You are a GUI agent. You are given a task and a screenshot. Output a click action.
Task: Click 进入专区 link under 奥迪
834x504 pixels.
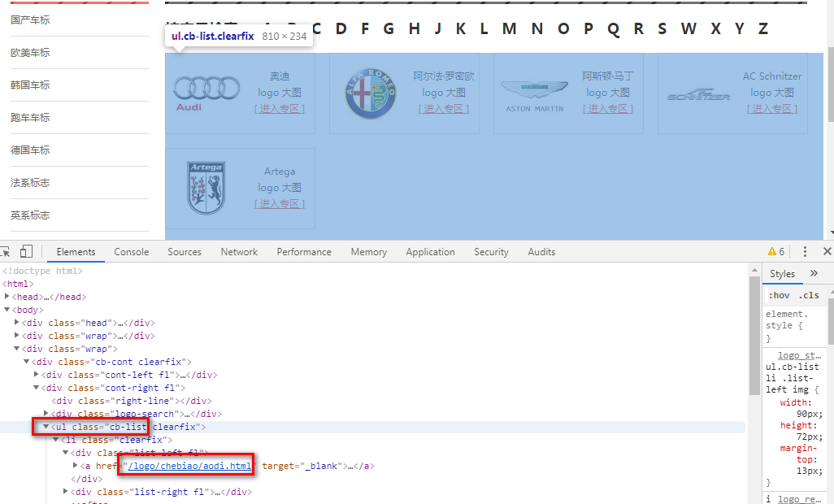pyautogui.click(x=280, y=108)
